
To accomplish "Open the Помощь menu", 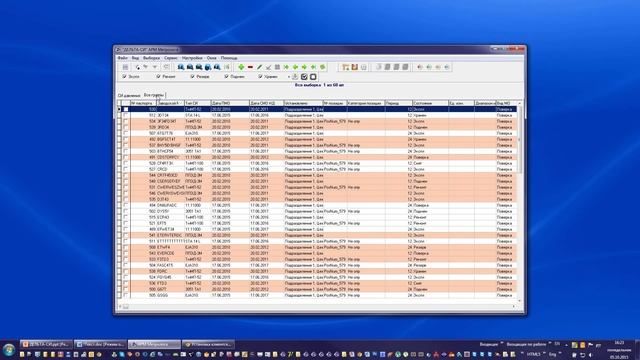I will point(229,58).
